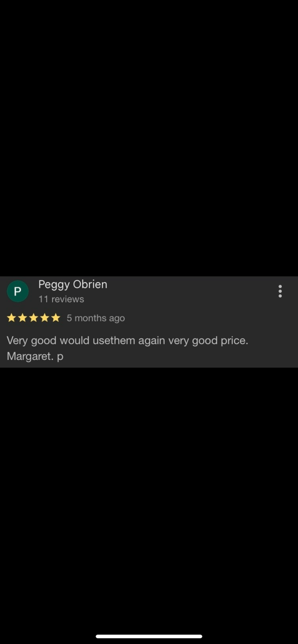Viewport: 298px width, 644px height.
Task: Tap the white home indicator bar
Action: tap(149, 636)
